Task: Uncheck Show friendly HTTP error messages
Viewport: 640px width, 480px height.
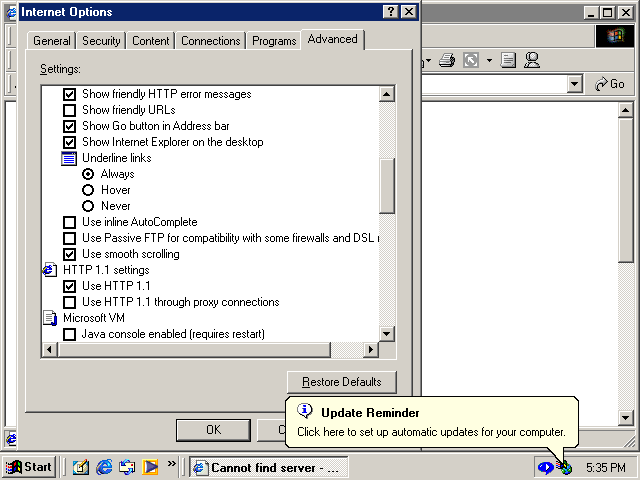Action: (69, 94)
